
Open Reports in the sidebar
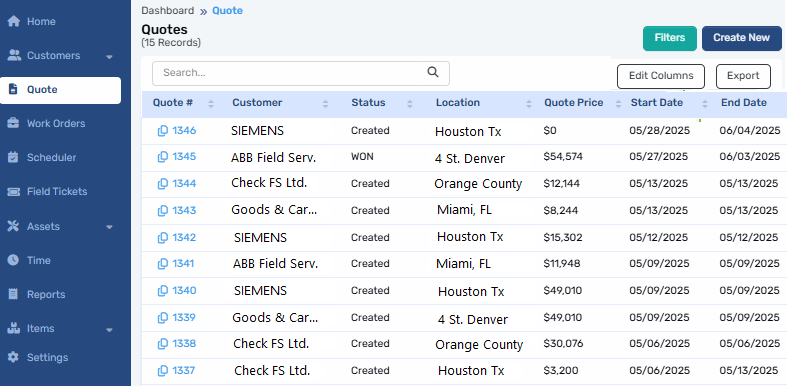pos(46,295)
